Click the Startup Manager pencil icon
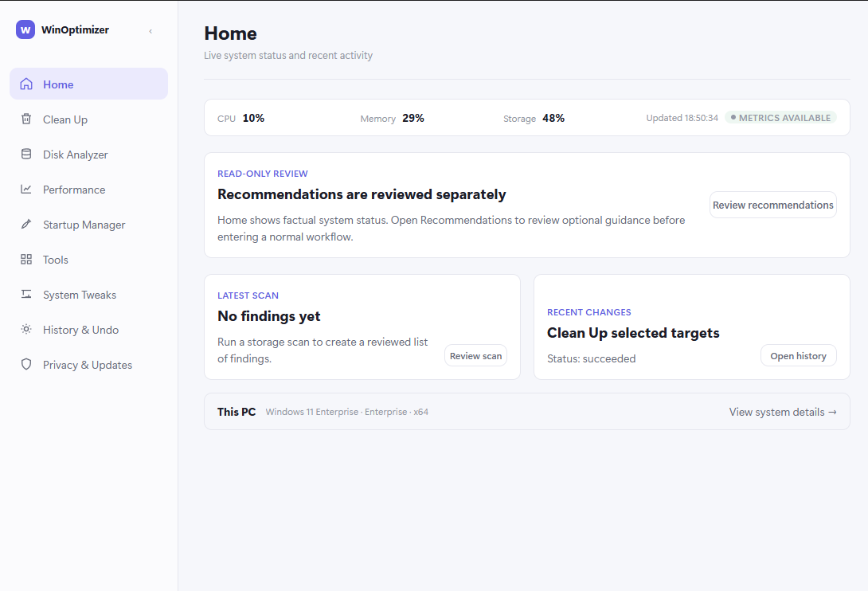Image resolution: width=868 pixels, height=591 pixels. [26, 225]
